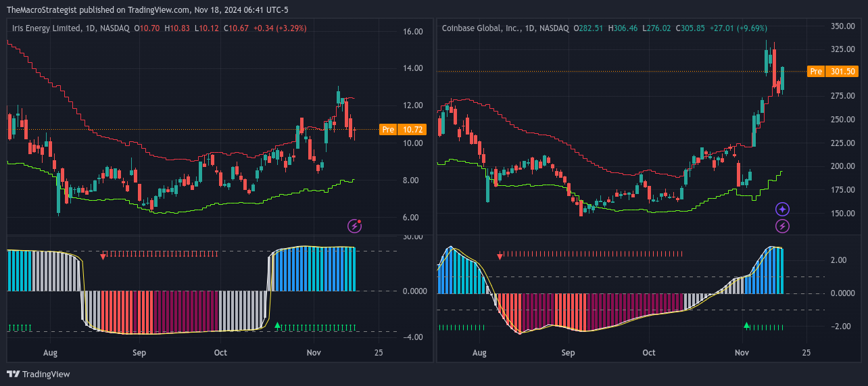
Task: Click the 8.00 price axis label
Action: (x=412, y=180)
